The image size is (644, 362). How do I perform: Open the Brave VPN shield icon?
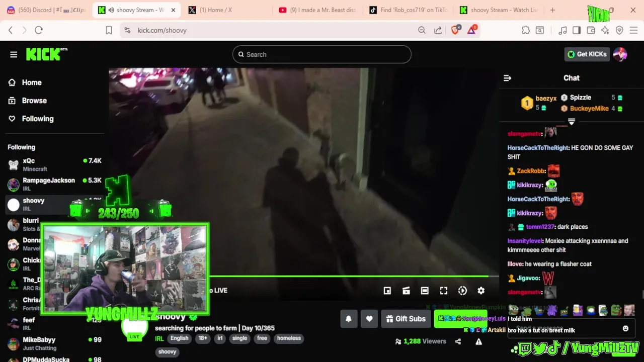(x=619, y=30)
